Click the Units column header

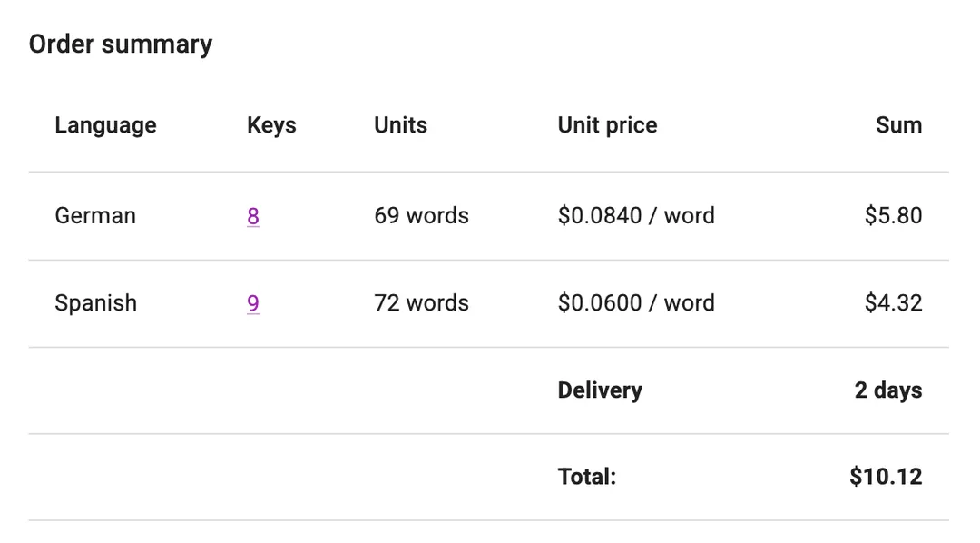(400, 125)
